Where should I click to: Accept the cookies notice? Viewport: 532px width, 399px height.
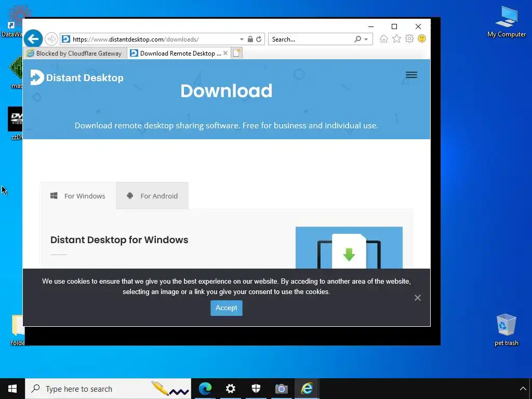point(227,308)
